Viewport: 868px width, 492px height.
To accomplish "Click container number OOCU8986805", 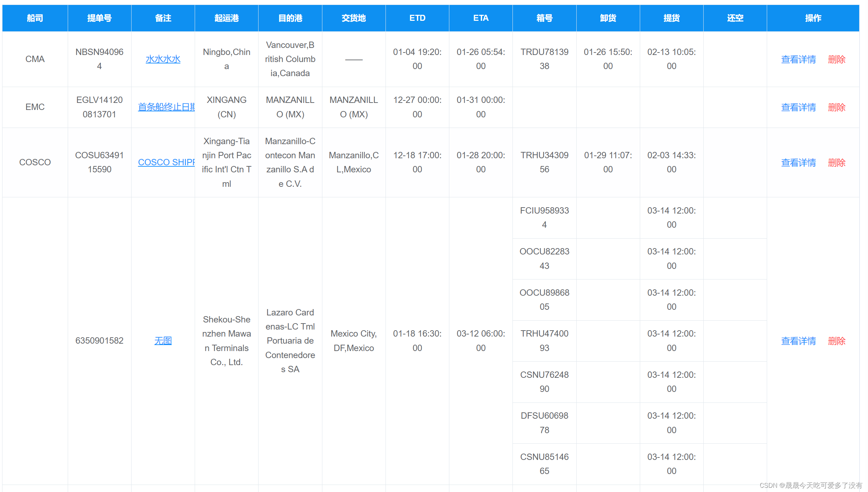I will pyautogui.click(x=545, y=300).
